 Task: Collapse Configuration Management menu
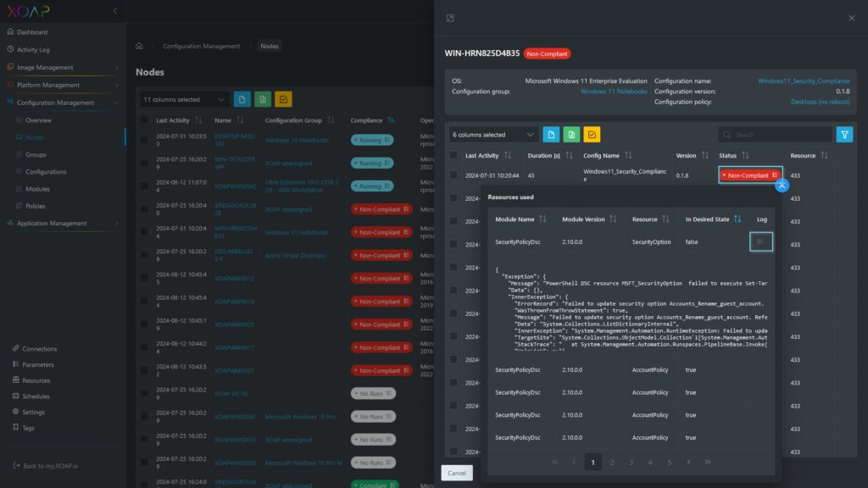(63, 103)
